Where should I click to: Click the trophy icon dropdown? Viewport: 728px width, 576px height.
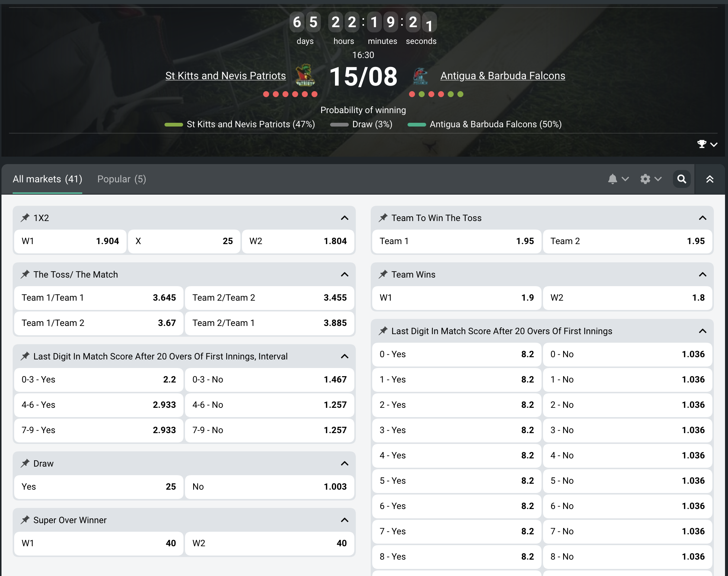707,144
